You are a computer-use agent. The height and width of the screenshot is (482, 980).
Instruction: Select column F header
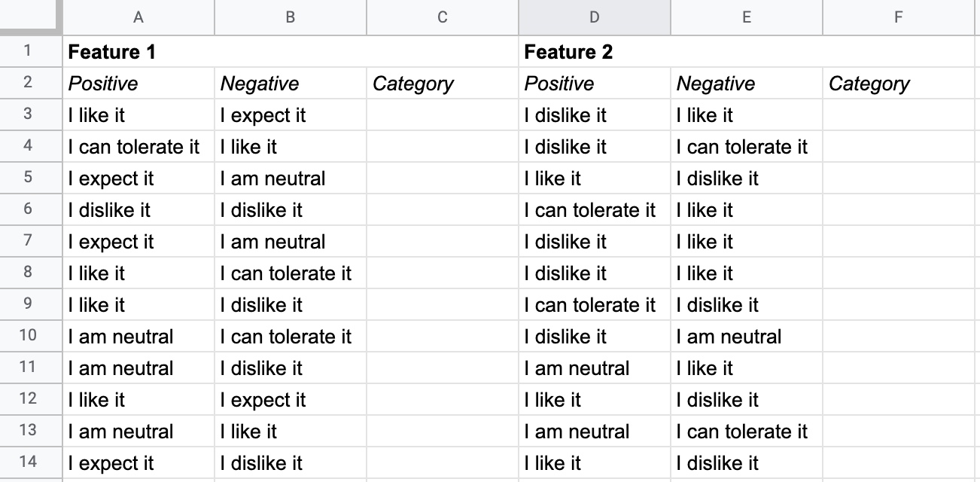click(x=899, y=17)
